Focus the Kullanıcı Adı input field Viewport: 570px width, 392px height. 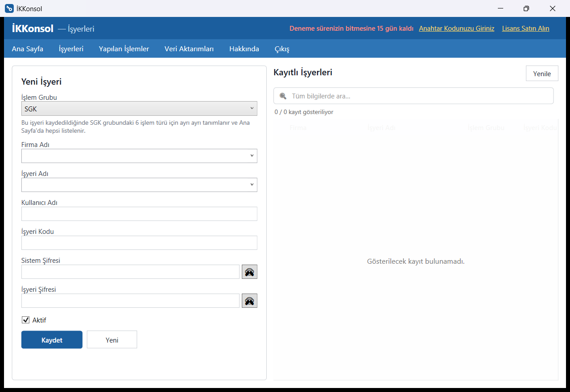pyautogui.click(x=139, y=214)
